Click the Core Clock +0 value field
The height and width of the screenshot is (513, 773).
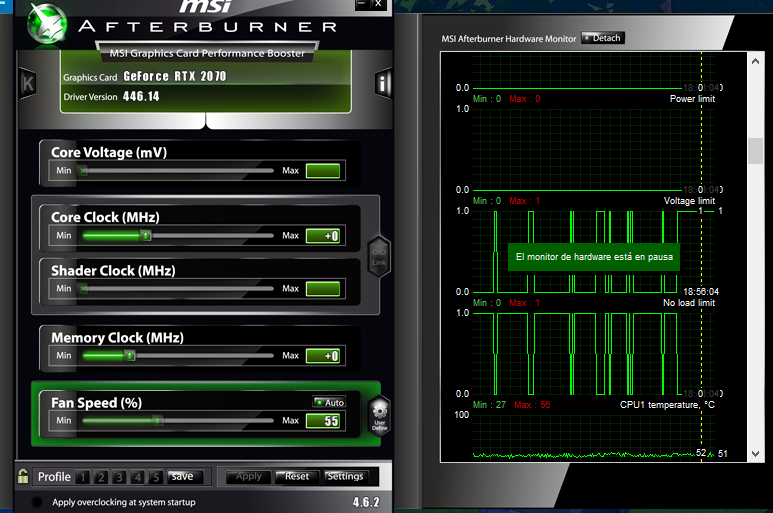(323, 236)
